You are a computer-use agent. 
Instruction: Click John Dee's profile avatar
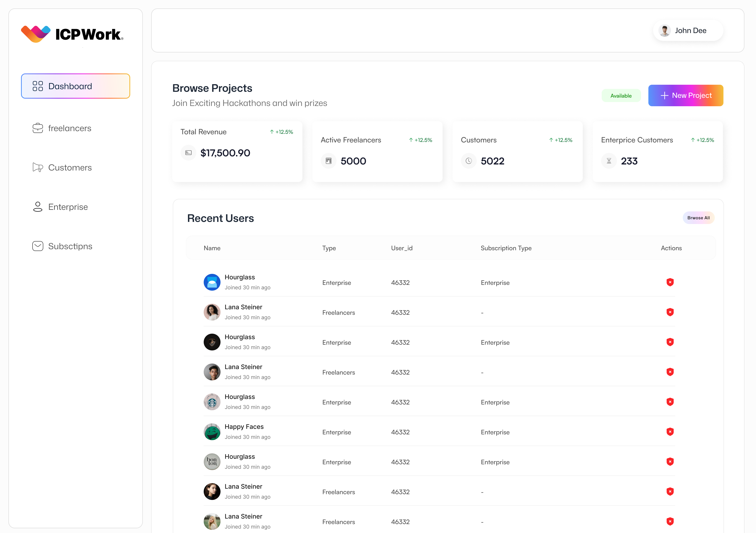664,30
